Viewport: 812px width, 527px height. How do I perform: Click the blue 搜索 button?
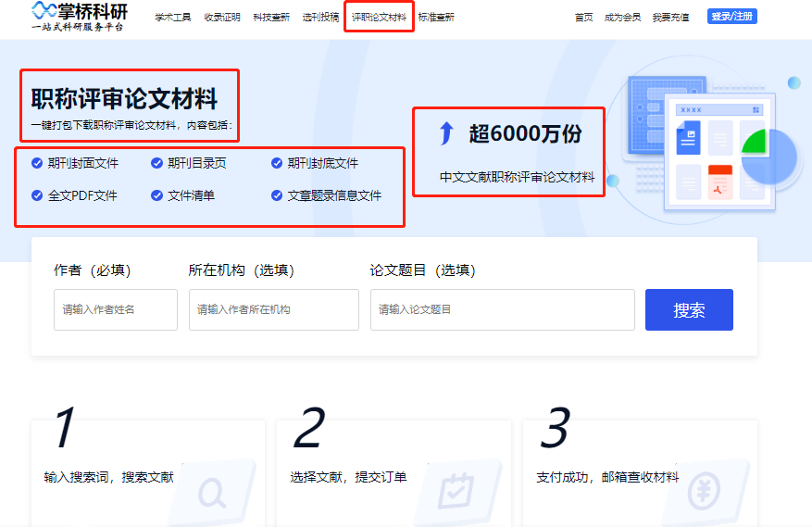(689, 309)
